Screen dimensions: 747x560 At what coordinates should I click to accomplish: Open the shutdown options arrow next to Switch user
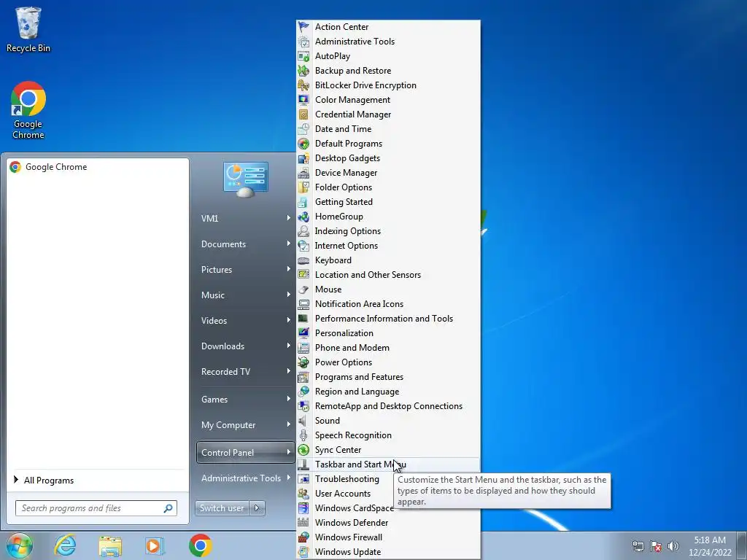257,508
